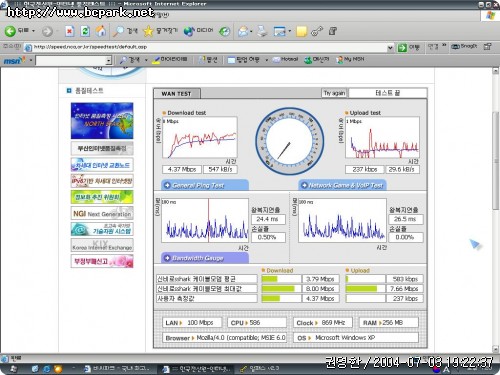Click the page vertical scrollbar thumb
The height and width of the screenshot is (375, 500).
pyautogui.click(x=496, y=162)
